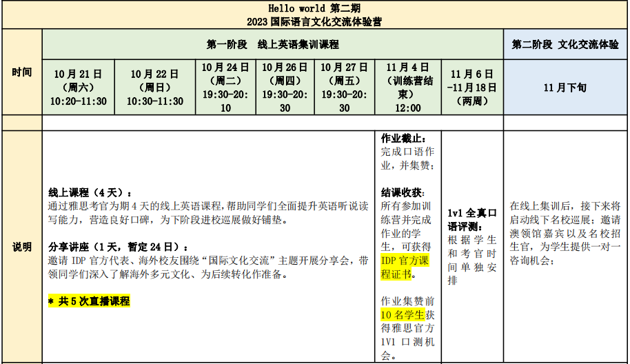Select the "1v1全真口语评测" cell
Image resolution: width=630 pixels, height=364 pixels.
472,219
